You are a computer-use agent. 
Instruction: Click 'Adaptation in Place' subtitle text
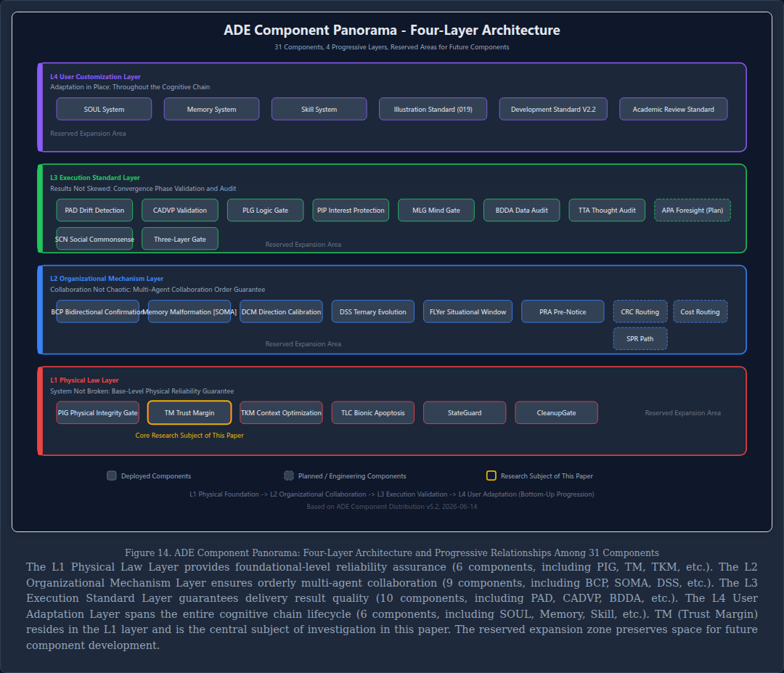(x=130, y=87)
